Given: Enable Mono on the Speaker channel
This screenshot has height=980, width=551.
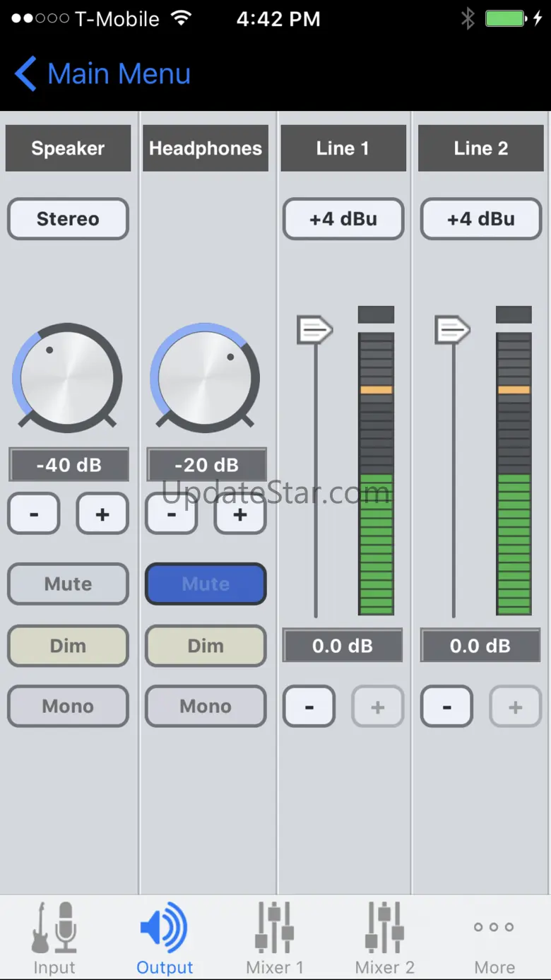Looking at the screenshot, I should click(x=68, y=707).
